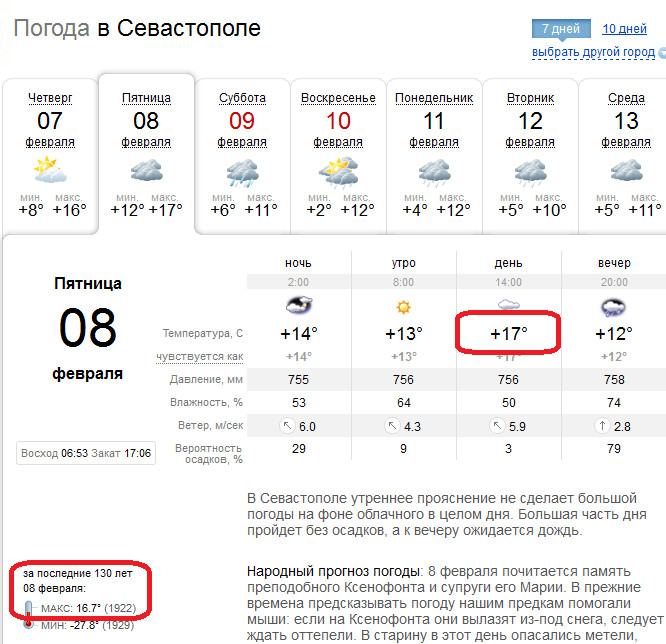Open the 'выбрать другой город' city selector

coord(593,52)
